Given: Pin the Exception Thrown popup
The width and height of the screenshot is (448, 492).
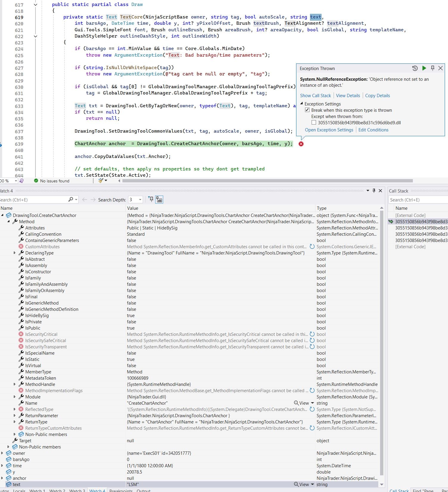Looking at the screenshot, I should tap(433, 68).
